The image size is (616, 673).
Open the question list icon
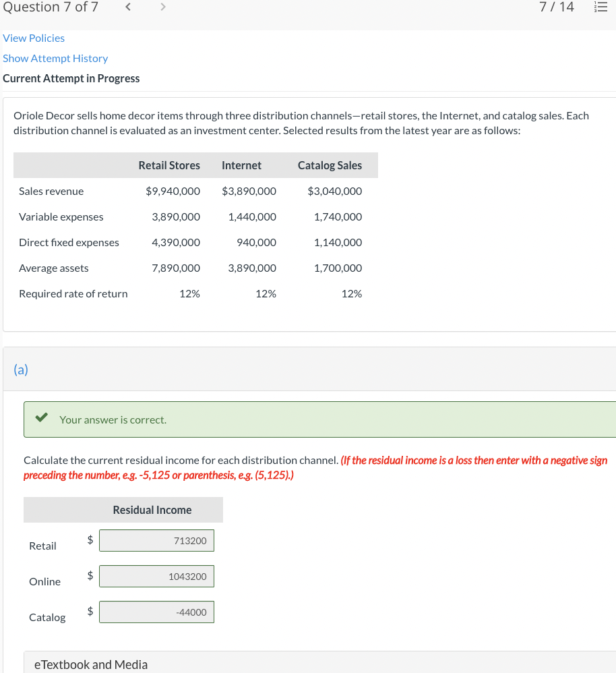click(600, 7)
